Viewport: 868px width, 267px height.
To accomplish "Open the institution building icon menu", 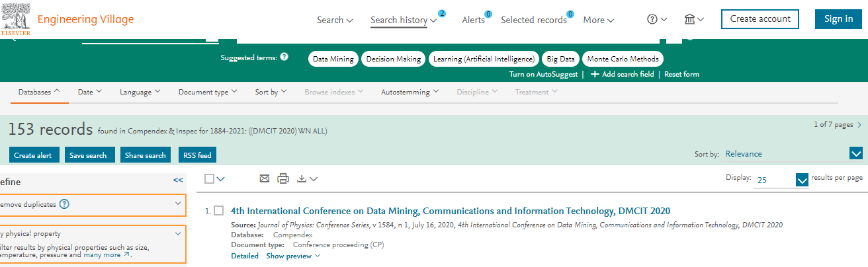I will (694, 20).
